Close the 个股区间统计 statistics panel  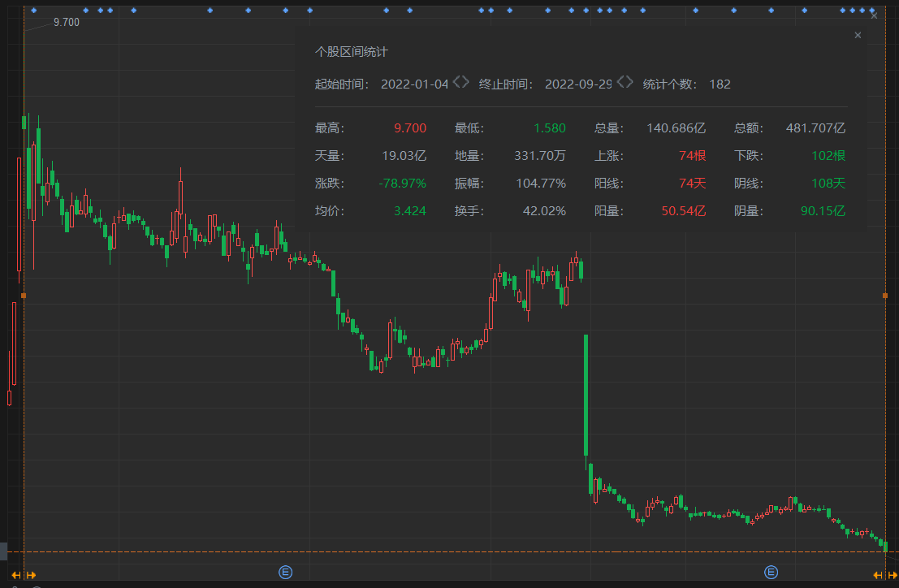pyautogui.click(x=858, y=35)
